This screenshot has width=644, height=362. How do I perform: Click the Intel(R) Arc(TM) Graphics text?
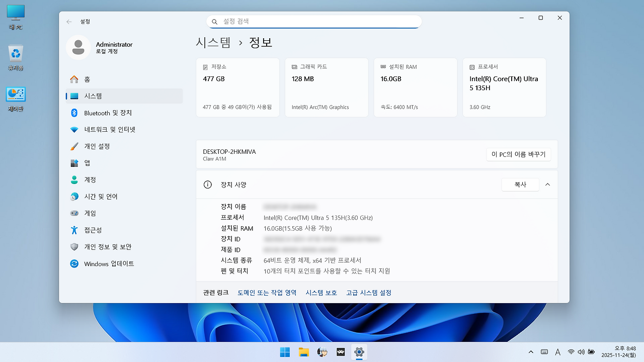320,107
